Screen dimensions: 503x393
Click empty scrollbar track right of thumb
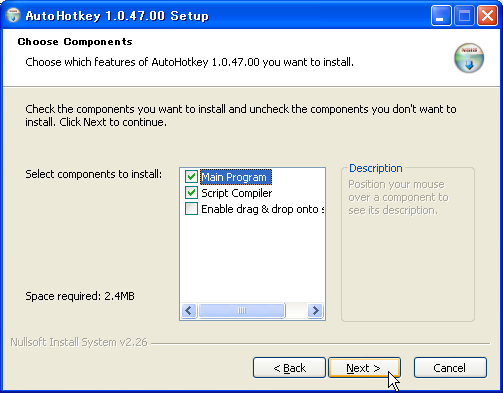click(x=296, y=311)
